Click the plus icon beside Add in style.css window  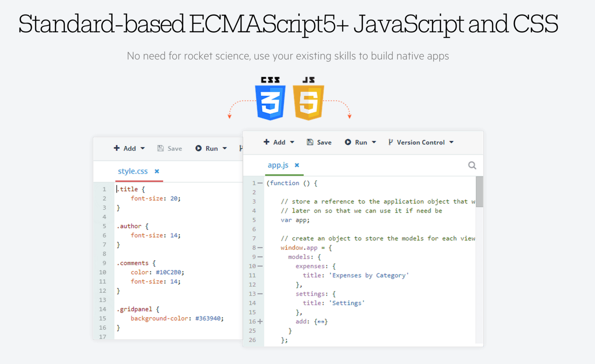117,148
